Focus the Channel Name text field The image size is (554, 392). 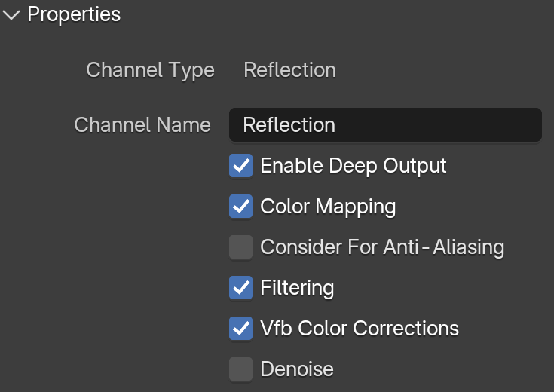coord(385,125)
